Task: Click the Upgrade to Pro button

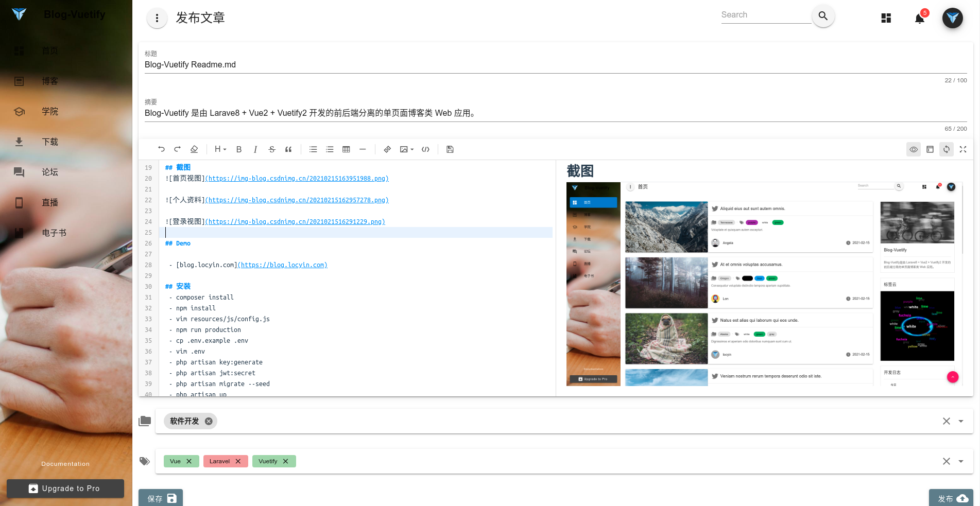Action: (65, 488)
